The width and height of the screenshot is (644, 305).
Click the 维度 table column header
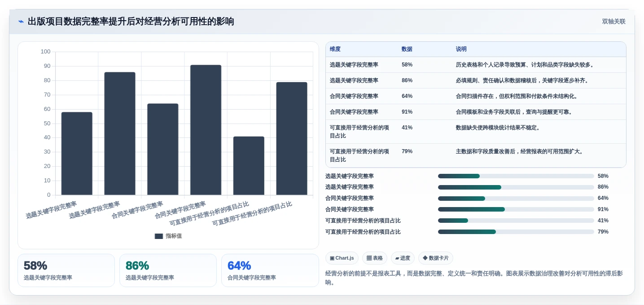click(x=335, y=49)
